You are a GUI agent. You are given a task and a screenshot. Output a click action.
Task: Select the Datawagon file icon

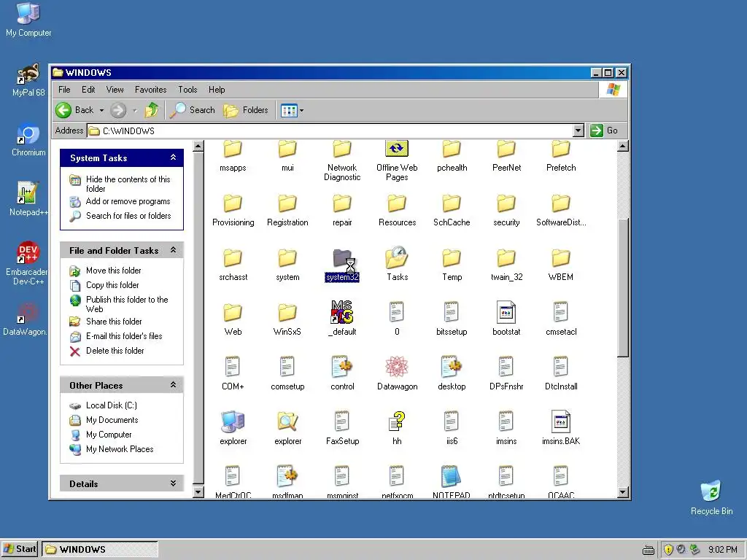click(397, 367)
